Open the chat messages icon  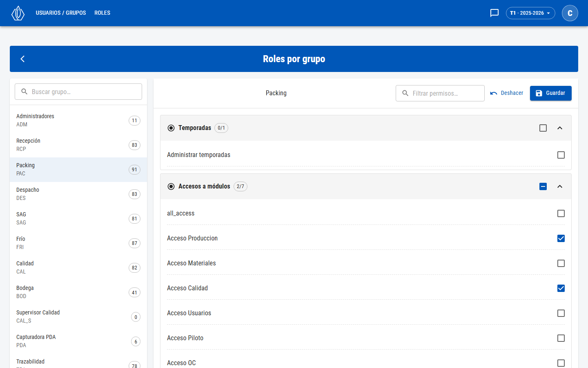[x=494, y=13]
